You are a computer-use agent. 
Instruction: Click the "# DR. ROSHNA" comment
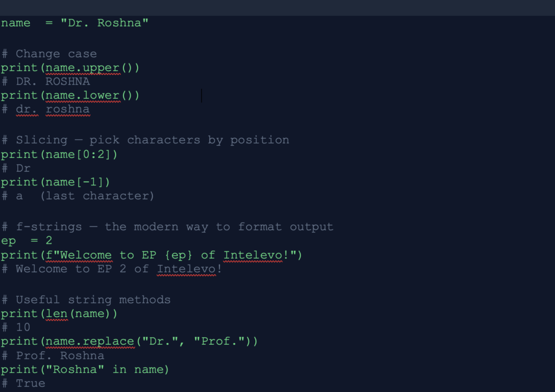pyautogui.click(x=46, y=82)
